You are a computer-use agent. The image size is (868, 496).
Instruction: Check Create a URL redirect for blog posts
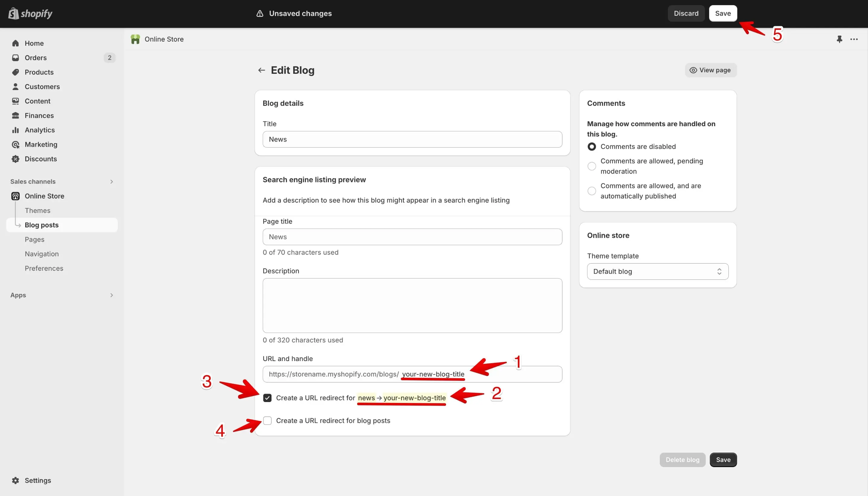pyautogui.click(x=267, y=421)
